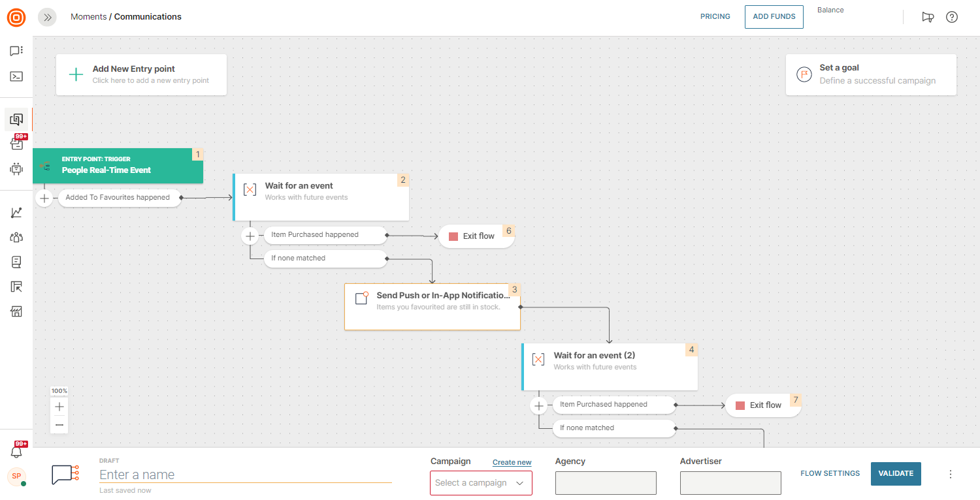The image size is (980, 500).
Task: Open the Moments flow icon in sidebar
Action: pos(16,119)
